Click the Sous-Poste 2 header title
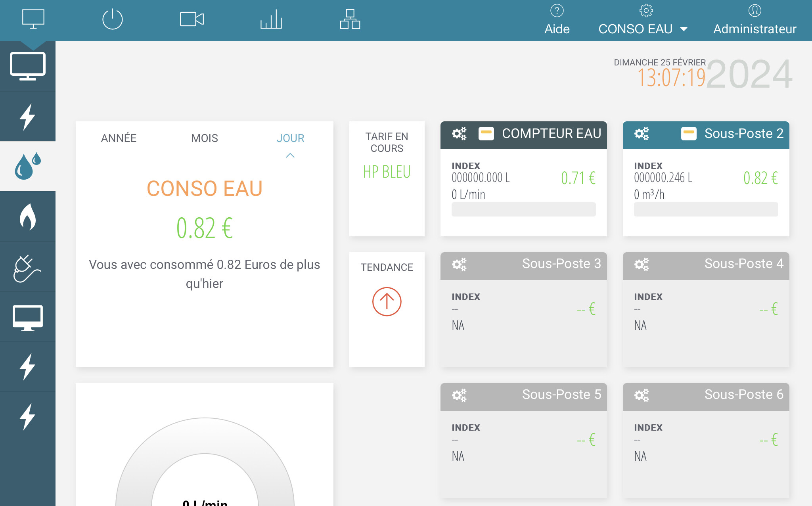The height and width of the screenshot is (506, 812). tap(744, 134)
